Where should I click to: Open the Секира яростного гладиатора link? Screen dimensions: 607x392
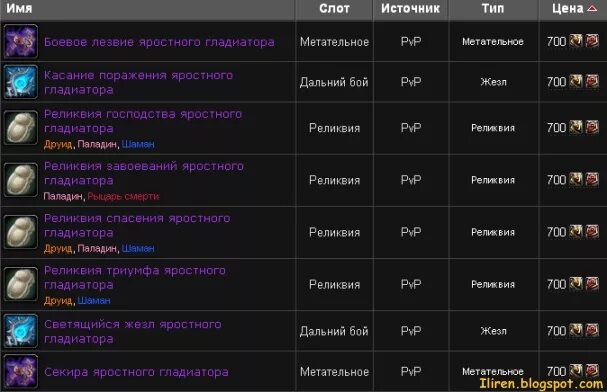click(x=136, y=372)
